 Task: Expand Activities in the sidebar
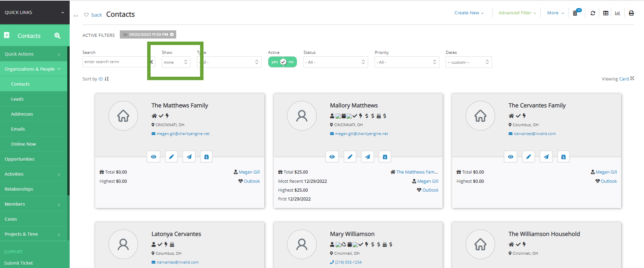[x=33, y=174]
